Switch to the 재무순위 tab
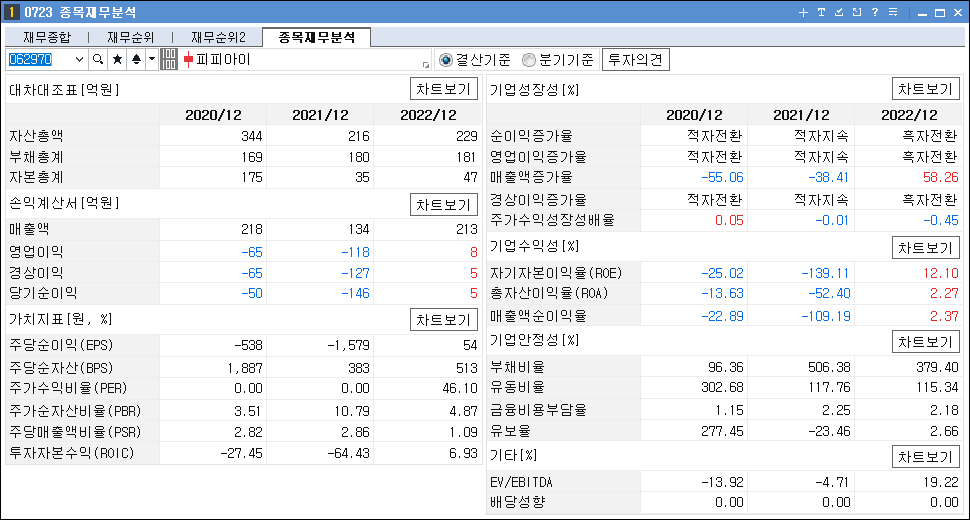970x520 pixels. click(x=131, y=37)
